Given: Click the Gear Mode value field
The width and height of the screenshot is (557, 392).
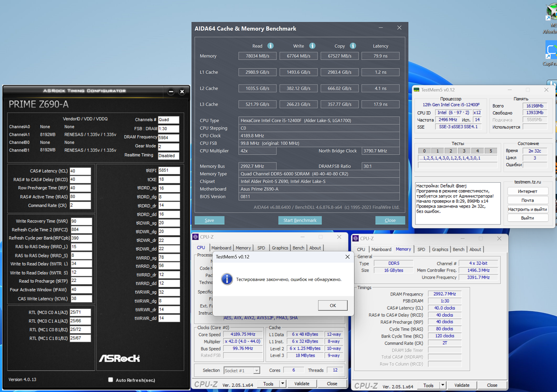Looking at the screenshot, I should (x=168, y=146).
